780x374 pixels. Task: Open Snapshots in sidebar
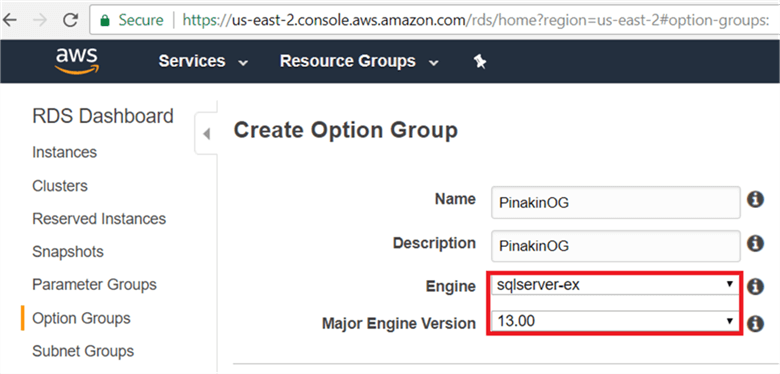(68, 252)
